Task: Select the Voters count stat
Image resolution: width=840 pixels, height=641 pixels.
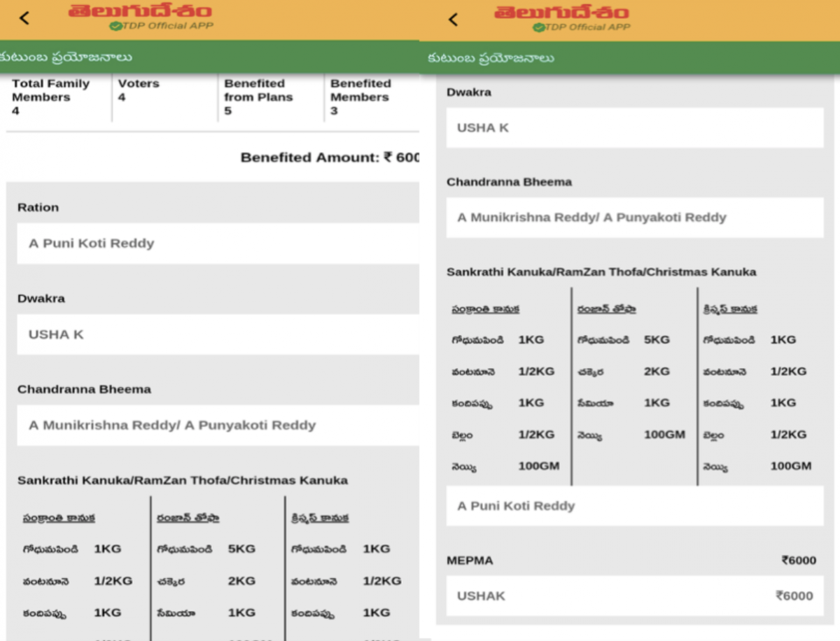Action: click(139, 90)
